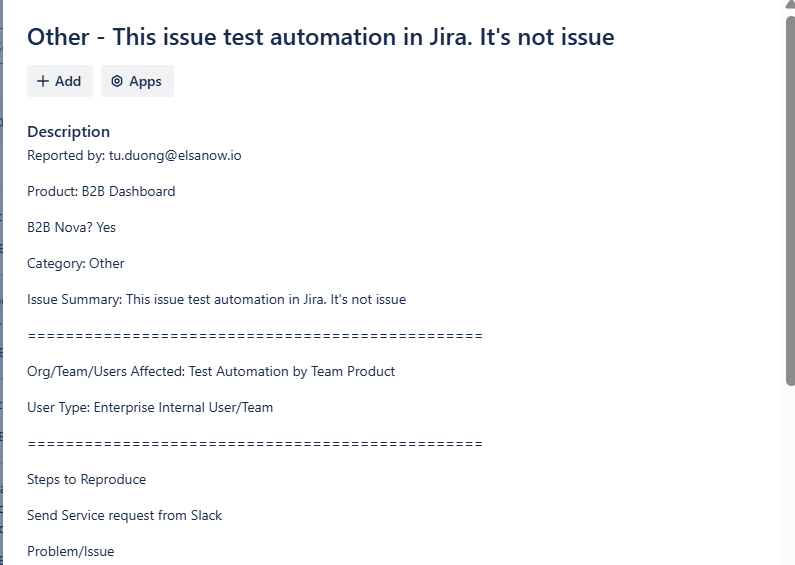The height and width of the screenshot is (565, 795).
Task: Click the issue title to edit it
Action: 320,37
